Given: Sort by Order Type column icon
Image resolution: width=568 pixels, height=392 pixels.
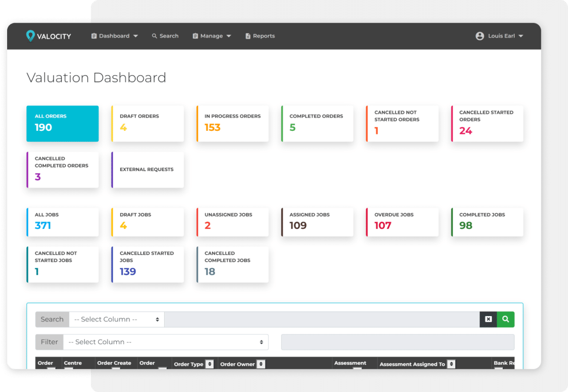Looking at the screenshot, I should (x=210, y=364).
